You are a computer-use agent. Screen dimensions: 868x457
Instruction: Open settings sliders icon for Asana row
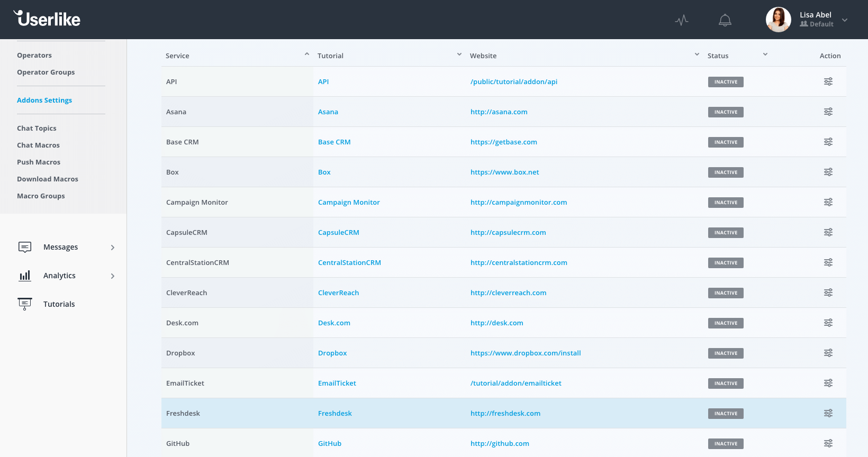click(x=828, y=112)
